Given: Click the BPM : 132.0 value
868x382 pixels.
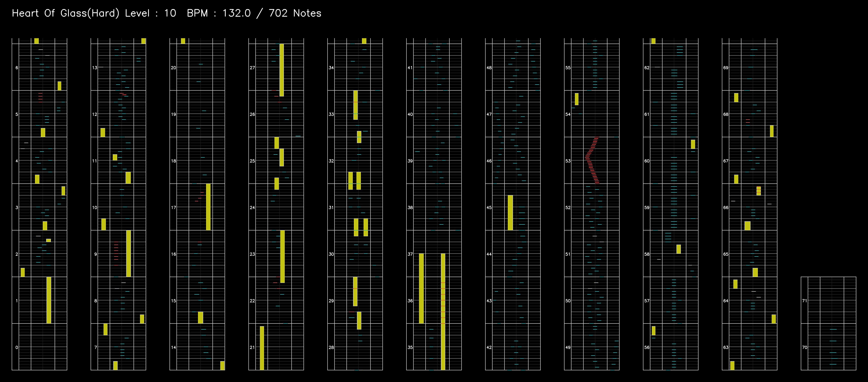Looking at the screenshot, I should pyautogui.click(x=219, y=13).
